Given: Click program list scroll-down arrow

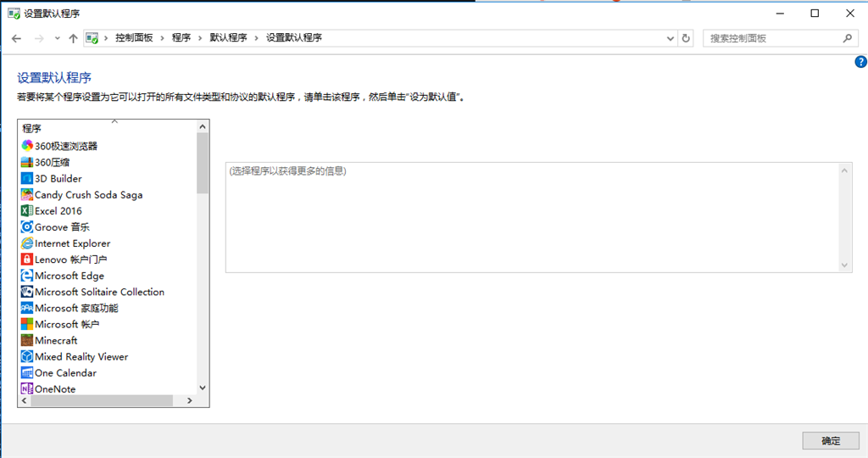Looking at the screenshot, I should [203, 388].
